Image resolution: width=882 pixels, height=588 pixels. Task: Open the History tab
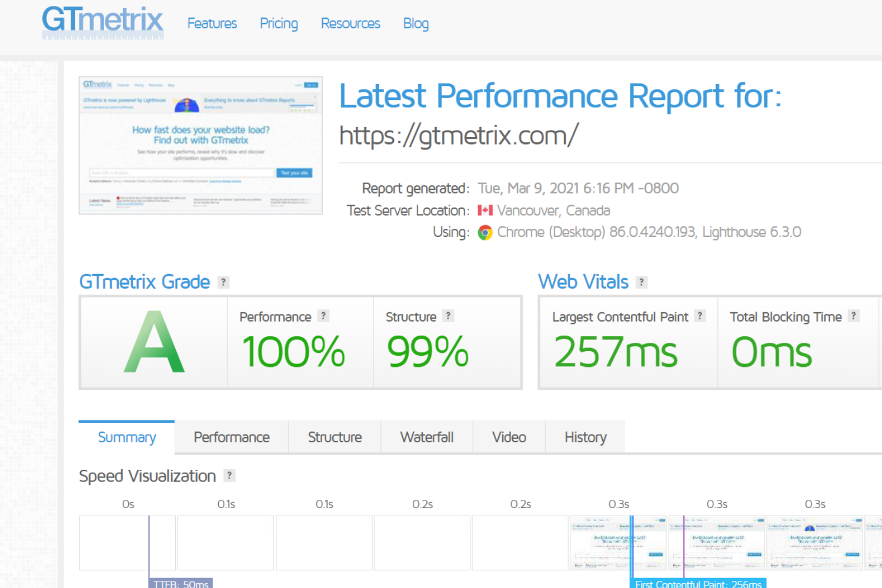(585, 437)
